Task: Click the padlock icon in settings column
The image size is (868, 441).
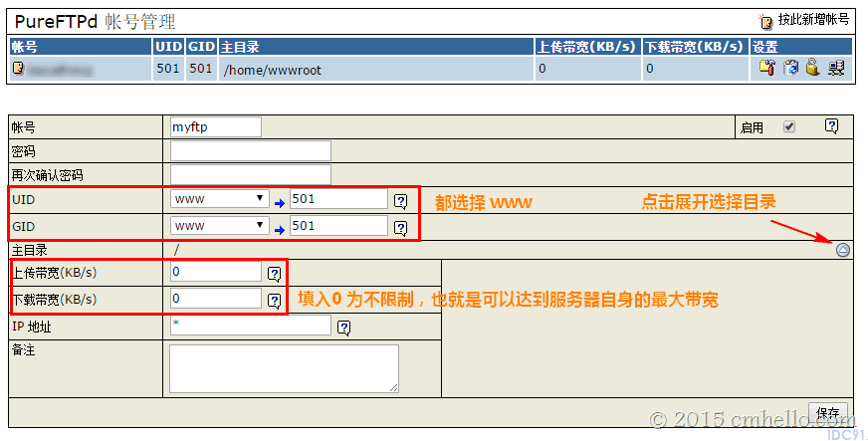Action: [x=812, y=67]
